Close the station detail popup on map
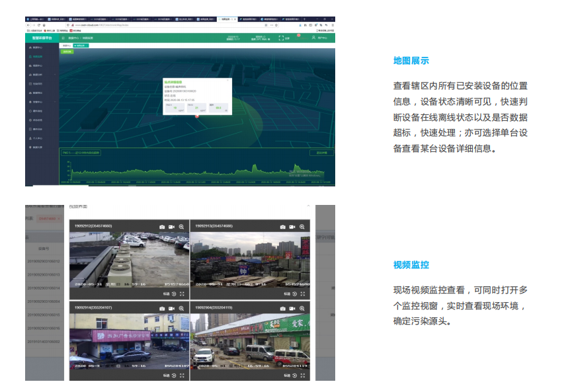562x392 pixels. tap(228, 80)
